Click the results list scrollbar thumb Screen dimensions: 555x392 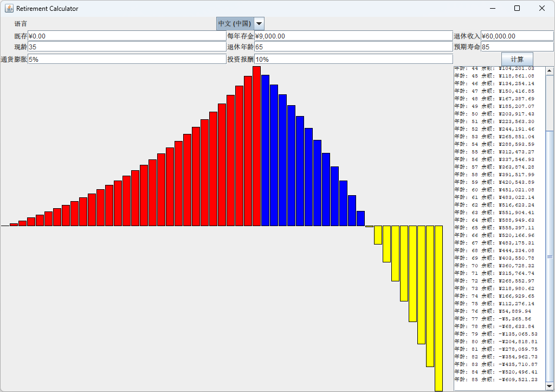coord(550,256)
